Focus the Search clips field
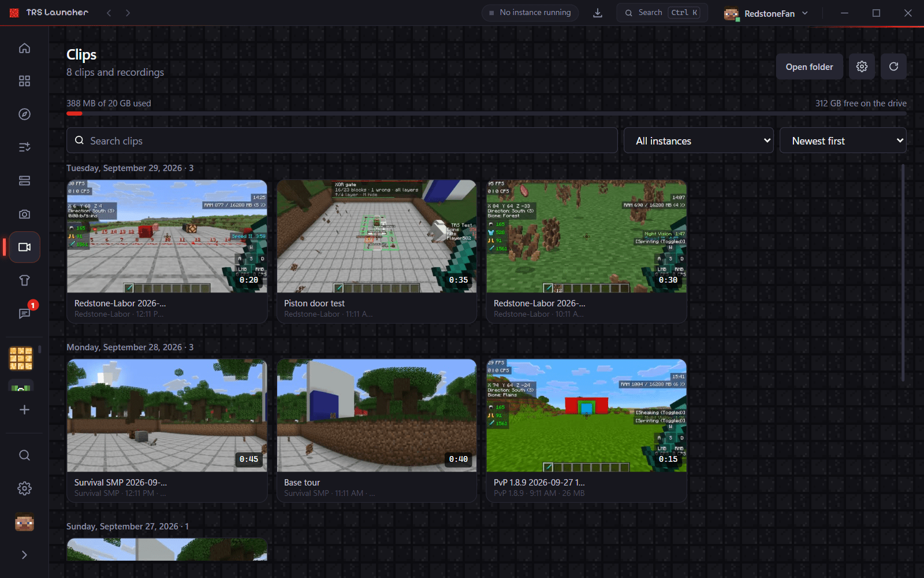 (342, 140)
